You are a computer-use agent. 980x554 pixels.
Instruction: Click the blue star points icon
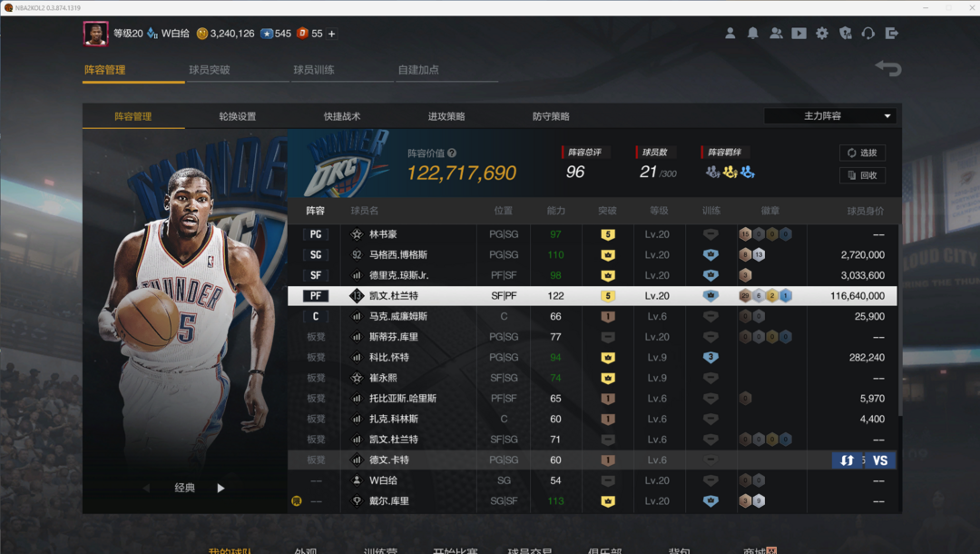[x=267, y=34]
